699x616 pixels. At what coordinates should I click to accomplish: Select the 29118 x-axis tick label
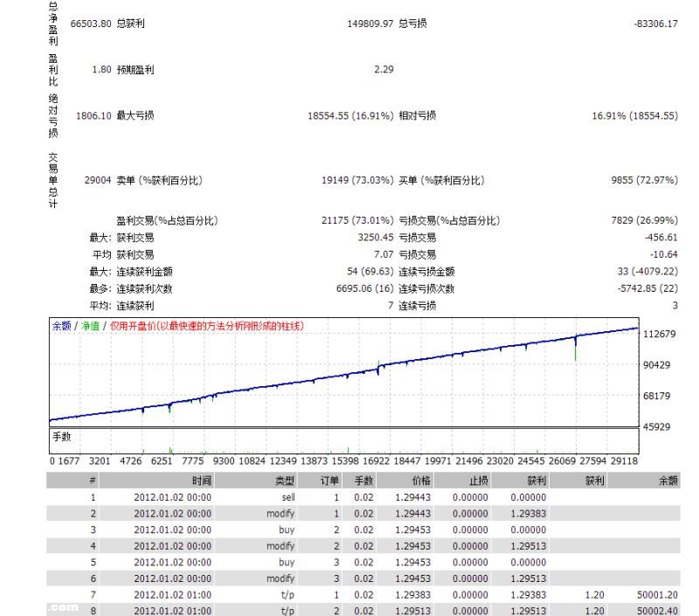[x=624, y=460]
